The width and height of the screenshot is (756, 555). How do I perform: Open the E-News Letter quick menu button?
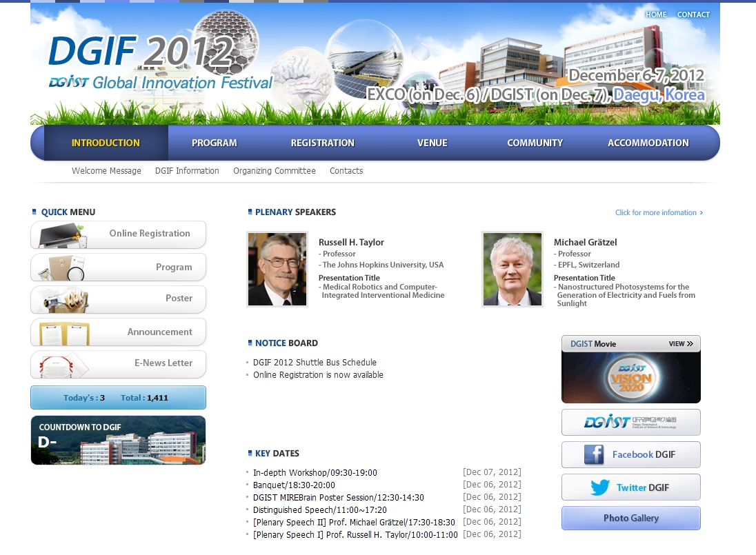coord(118,364)
